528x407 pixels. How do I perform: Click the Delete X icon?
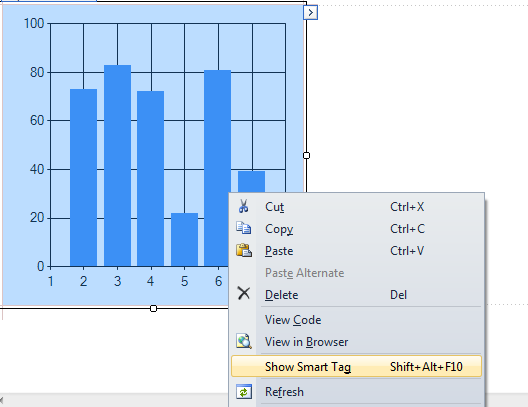pos(244,293)
